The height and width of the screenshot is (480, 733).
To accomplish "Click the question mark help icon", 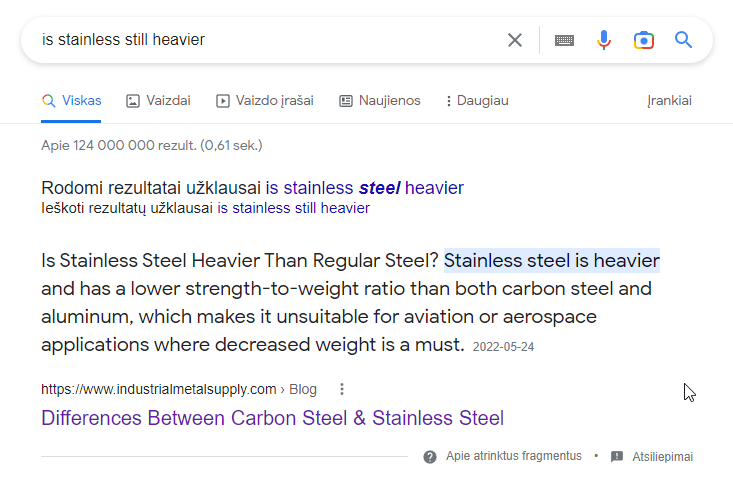I will [x=430, y=456].
